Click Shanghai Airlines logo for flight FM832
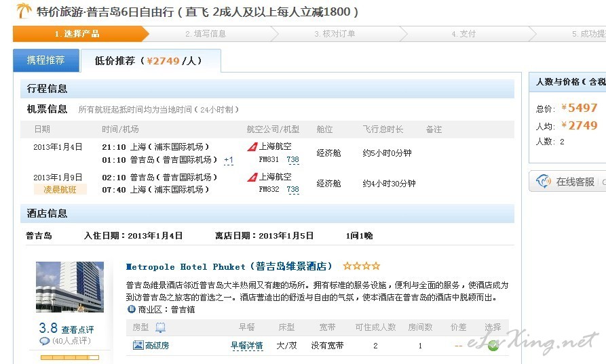Screen dimensions: 606x364 [x=252, y=177]
